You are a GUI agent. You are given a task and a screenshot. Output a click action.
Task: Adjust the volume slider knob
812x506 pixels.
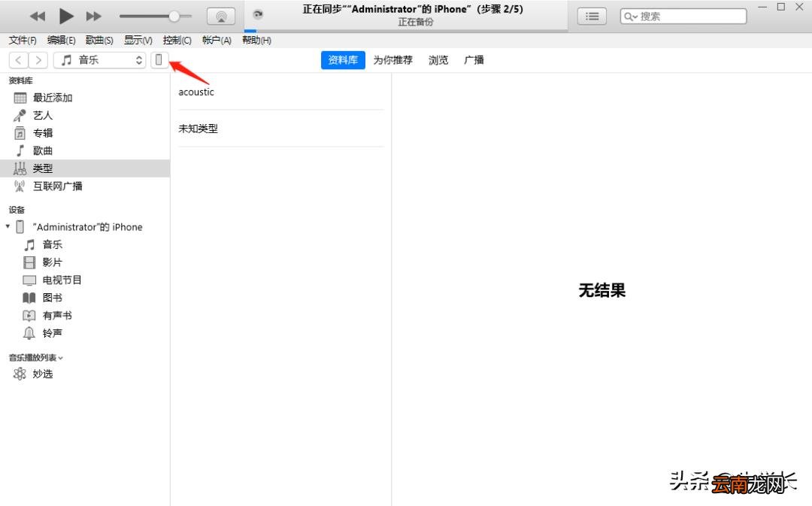tap(174, 17)
